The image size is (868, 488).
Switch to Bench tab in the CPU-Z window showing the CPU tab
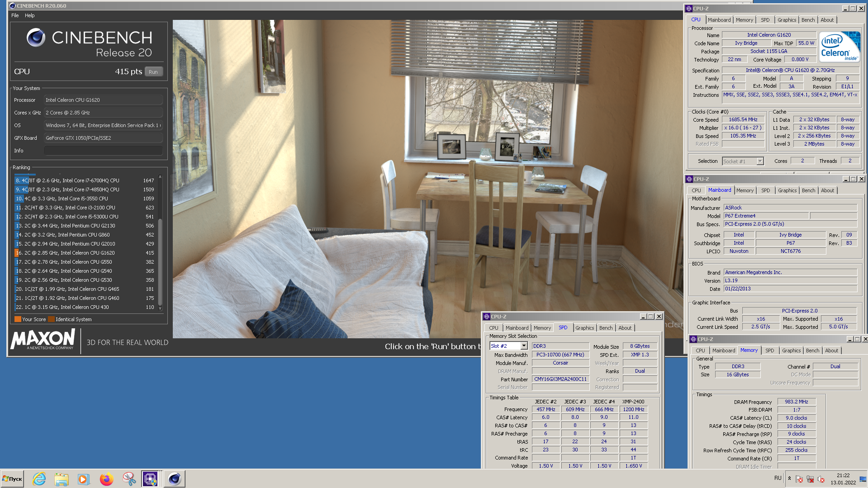point(808,20)
